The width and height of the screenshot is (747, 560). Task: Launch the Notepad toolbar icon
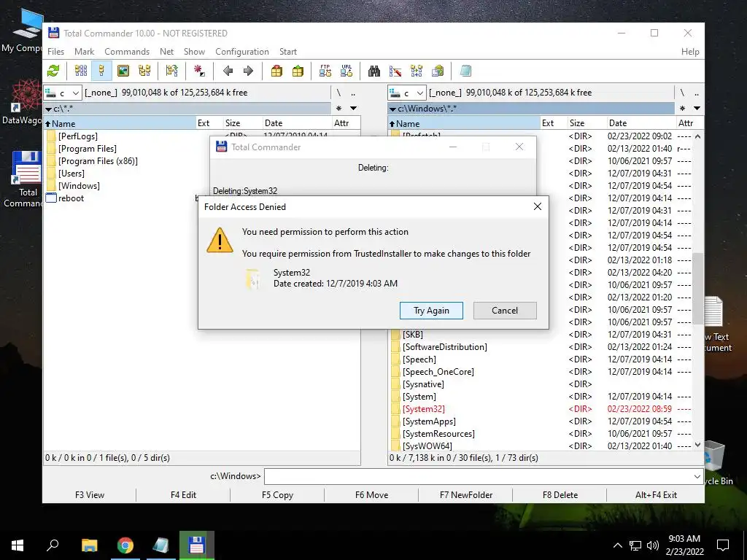point(465,71)
